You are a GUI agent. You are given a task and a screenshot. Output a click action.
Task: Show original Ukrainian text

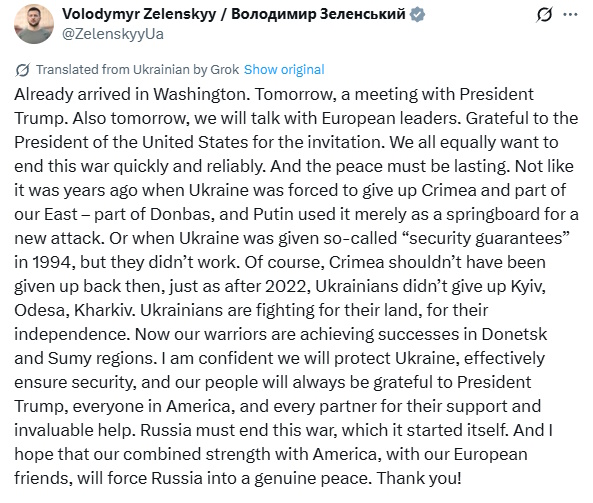[284, 70]
